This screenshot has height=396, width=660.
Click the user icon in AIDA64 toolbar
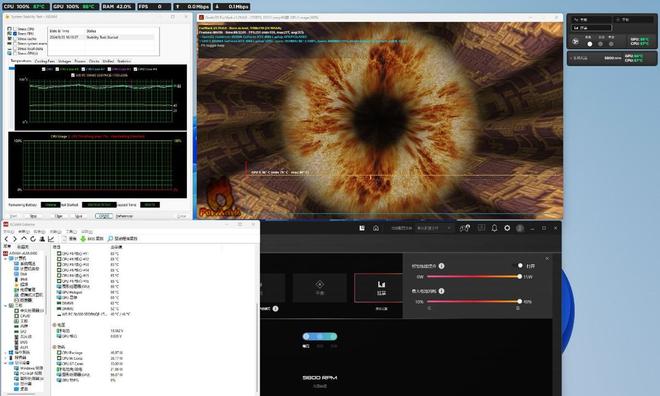(42, 239)
